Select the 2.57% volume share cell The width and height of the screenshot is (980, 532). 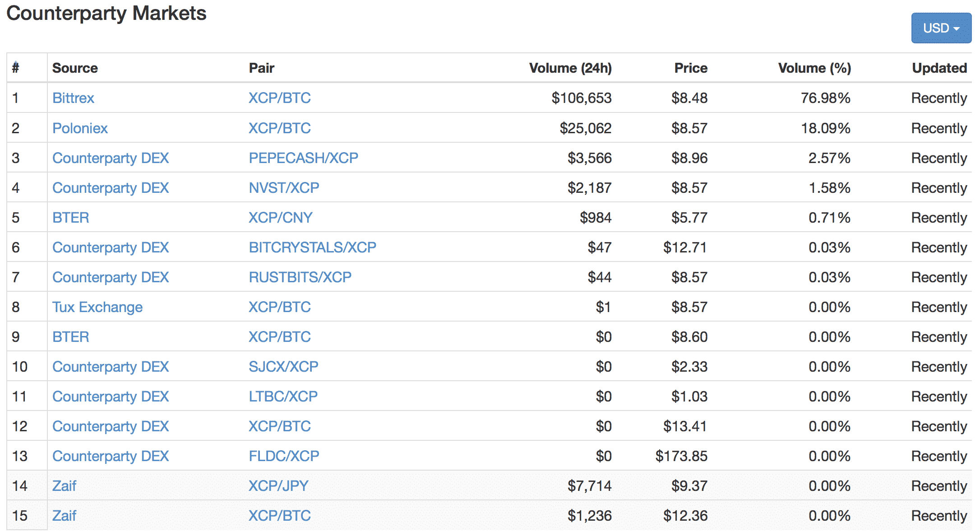[829, 158]
